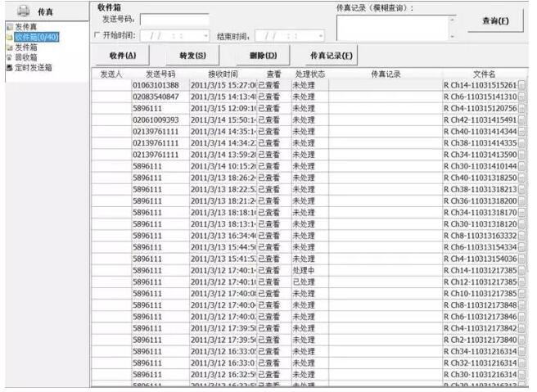537x392 pixels.
Task: Click the 发送号码 input field
Action: (x=174, y=19)
